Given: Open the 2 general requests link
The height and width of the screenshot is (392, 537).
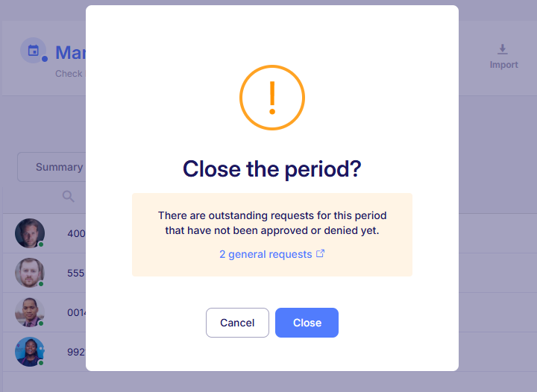Looking at the screenshot, I should 266,254.
